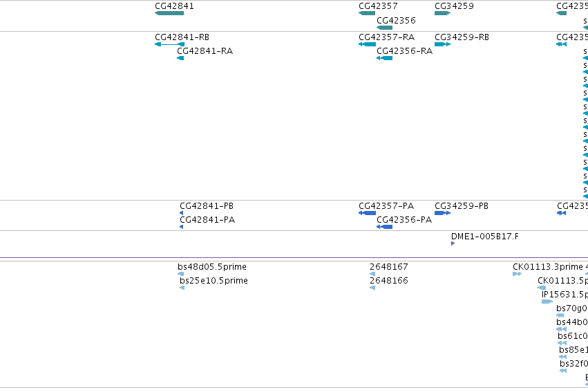Select the 2648167 feature label

pos(389,267)
